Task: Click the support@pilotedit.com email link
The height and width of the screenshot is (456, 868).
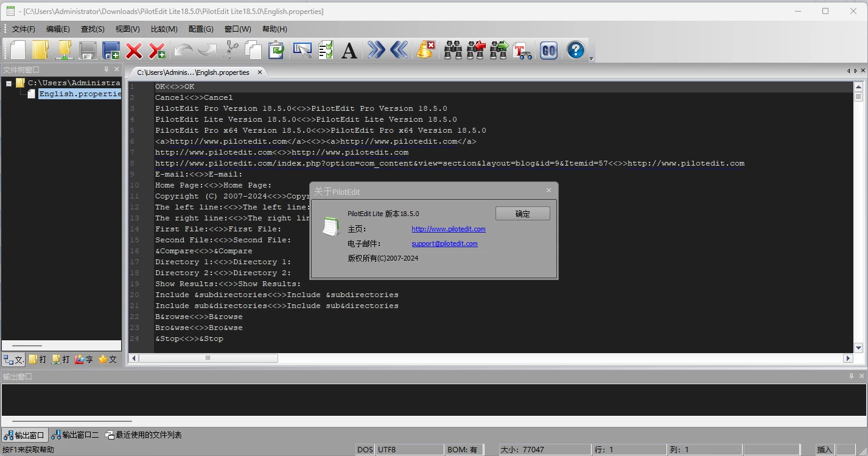Action: point(444,244)
